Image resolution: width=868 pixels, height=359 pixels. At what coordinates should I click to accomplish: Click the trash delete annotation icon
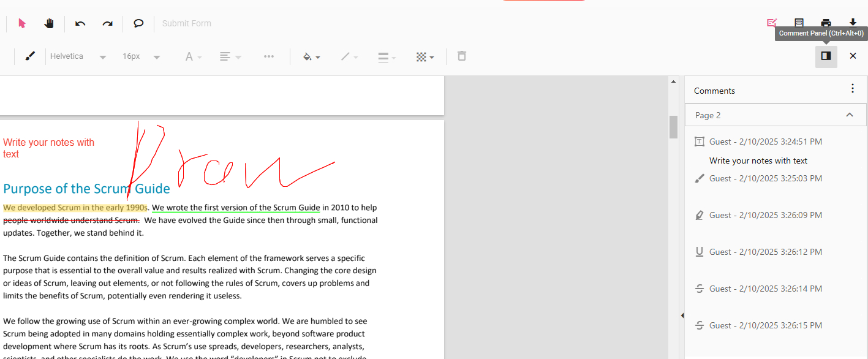(462, 56)
